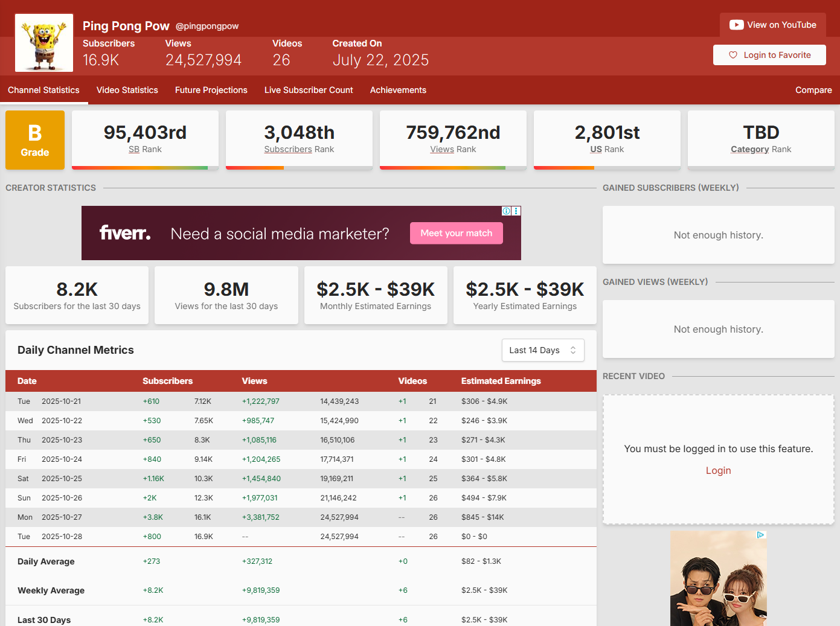The width and height of the screenshot is (840, 626).
Task: Click the YouTube logo icon in header
Action: 736,25
